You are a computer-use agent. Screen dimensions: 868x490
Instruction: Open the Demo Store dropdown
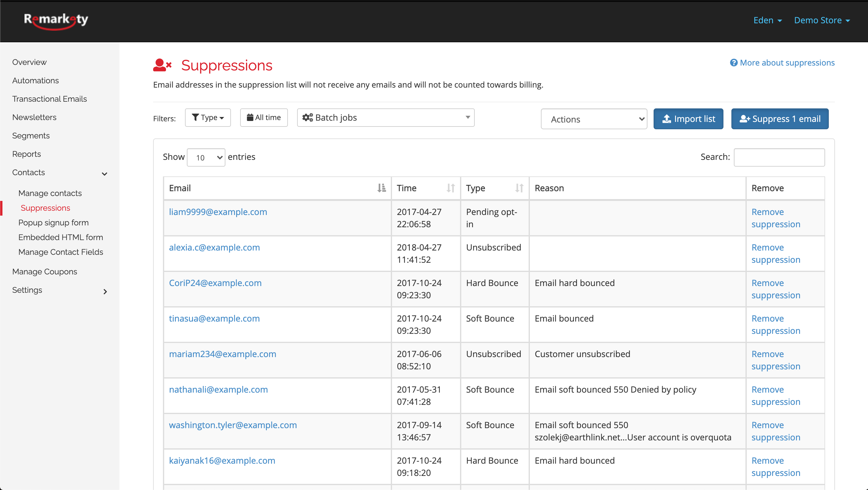pyautogui.click(x=822, y=20)
